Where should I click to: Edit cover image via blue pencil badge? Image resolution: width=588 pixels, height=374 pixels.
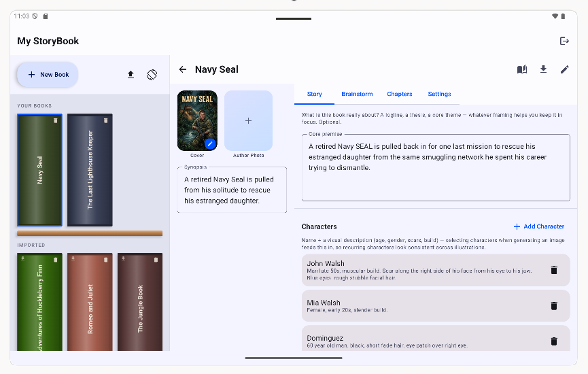pyautogui.click(x=210, y=143)
